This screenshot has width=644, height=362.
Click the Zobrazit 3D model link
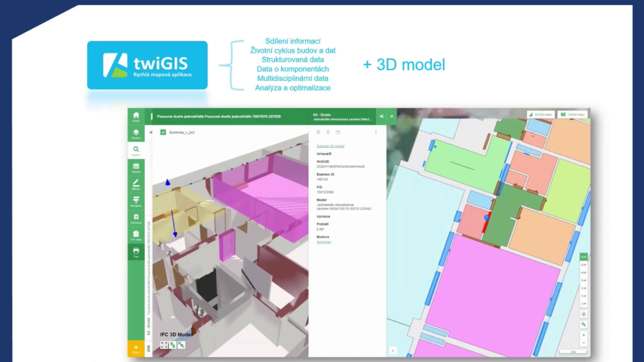coord(330,146)
